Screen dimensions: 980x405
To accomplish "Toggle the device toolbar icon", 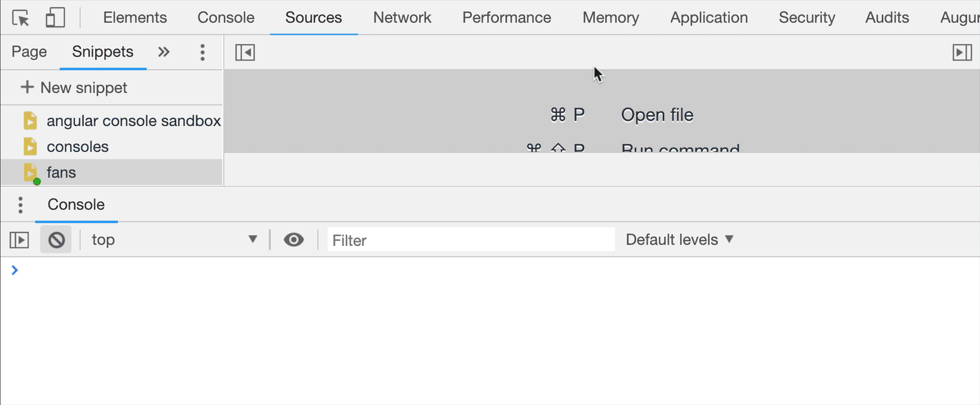I will [x=55, y=18].
